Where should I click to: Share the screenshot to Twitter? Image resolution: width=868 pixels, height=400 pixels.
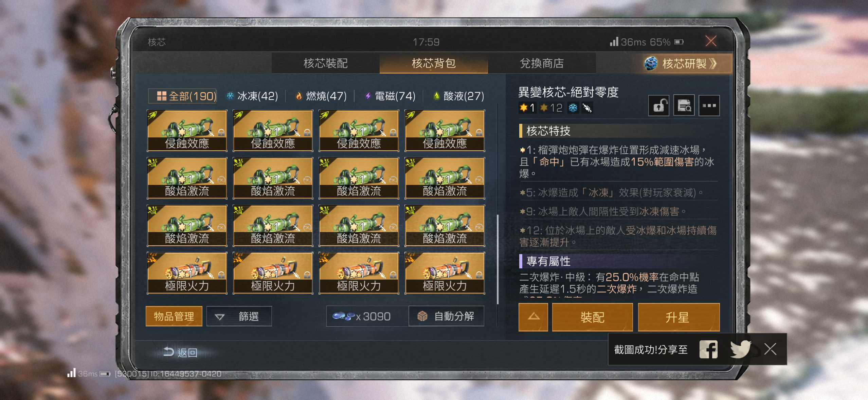tap(740, 349)
